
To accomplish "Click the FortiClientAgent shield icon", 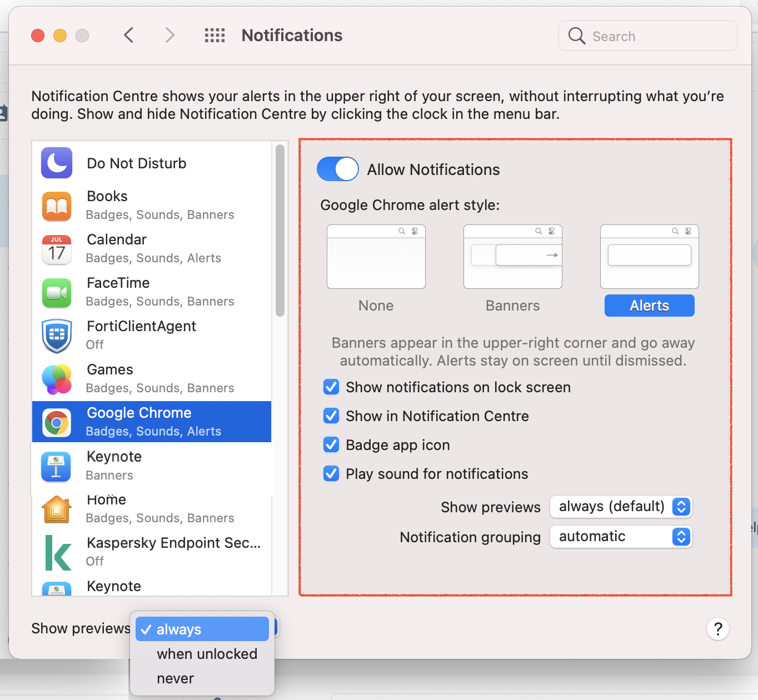I will [57, 336].
